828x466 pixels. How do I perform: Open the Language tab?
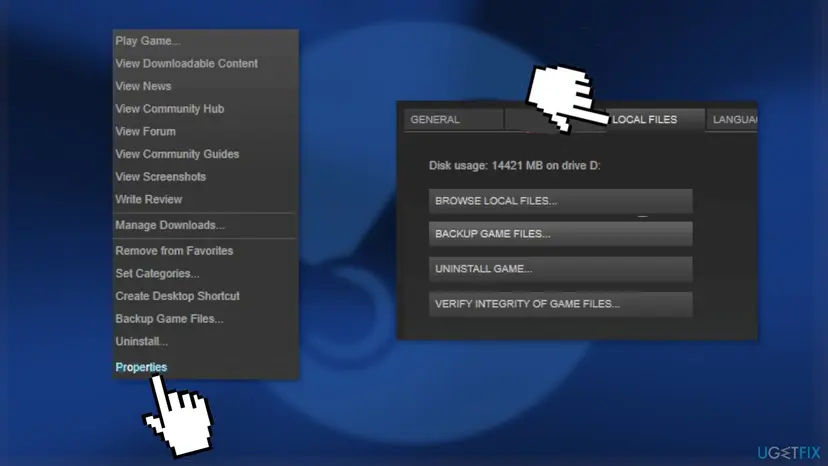732,120
